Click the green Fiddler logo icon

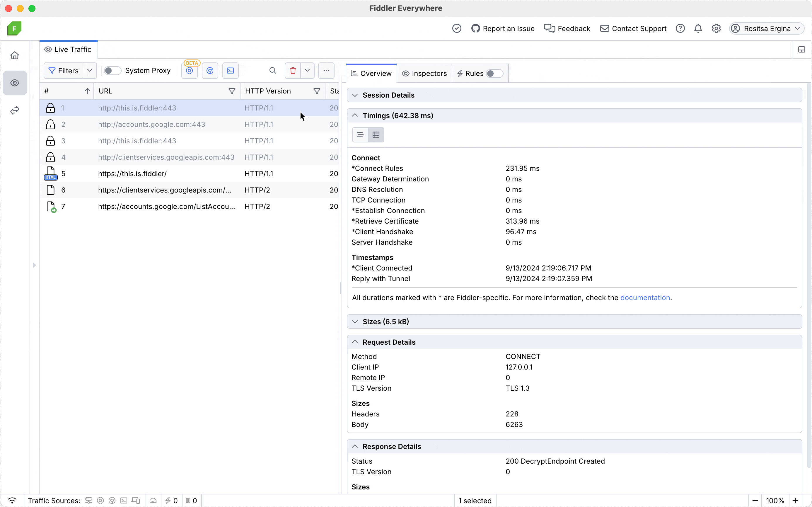(14, 28)
